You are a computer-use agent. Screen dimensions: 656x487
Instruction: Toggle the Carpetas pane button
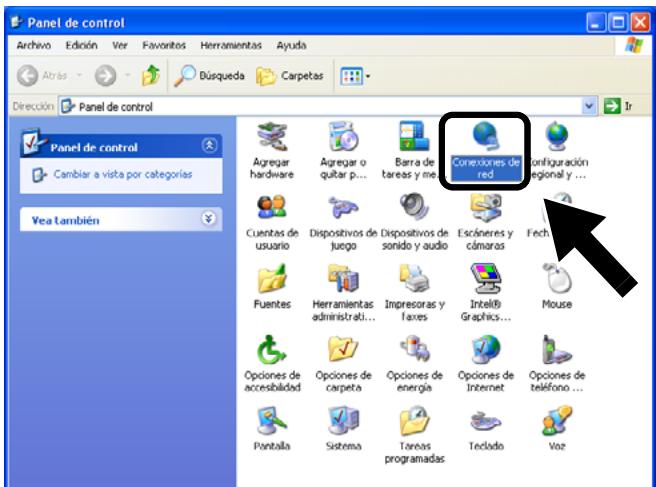[x=290, y=76]
